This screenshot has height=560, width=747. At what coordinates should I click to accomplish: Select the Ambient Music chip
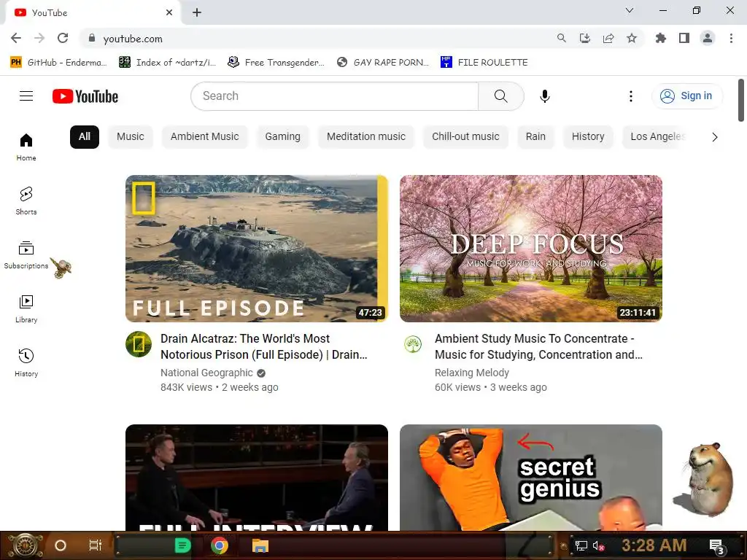pyautogui.click(x=205, y=136)
